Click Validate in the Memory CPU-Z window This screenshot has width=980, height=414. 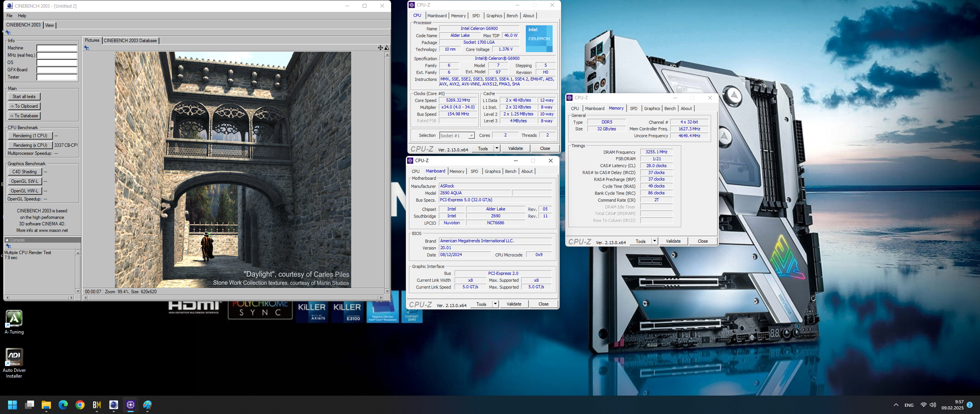coord(673,241)
